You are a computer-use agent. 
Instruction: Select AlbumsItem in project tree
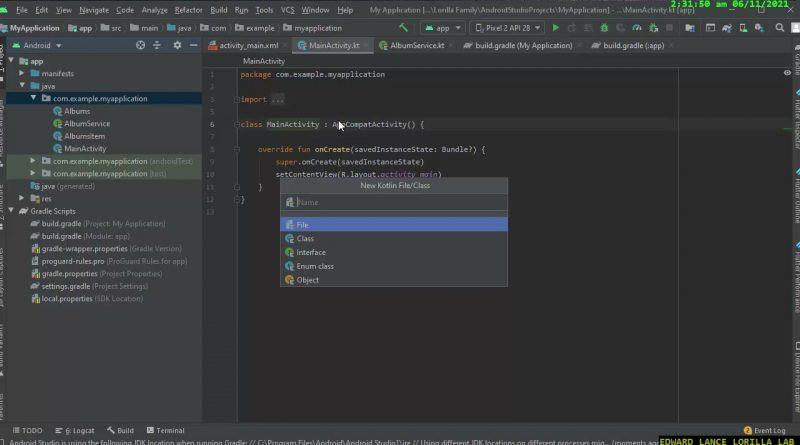[84, 136]
